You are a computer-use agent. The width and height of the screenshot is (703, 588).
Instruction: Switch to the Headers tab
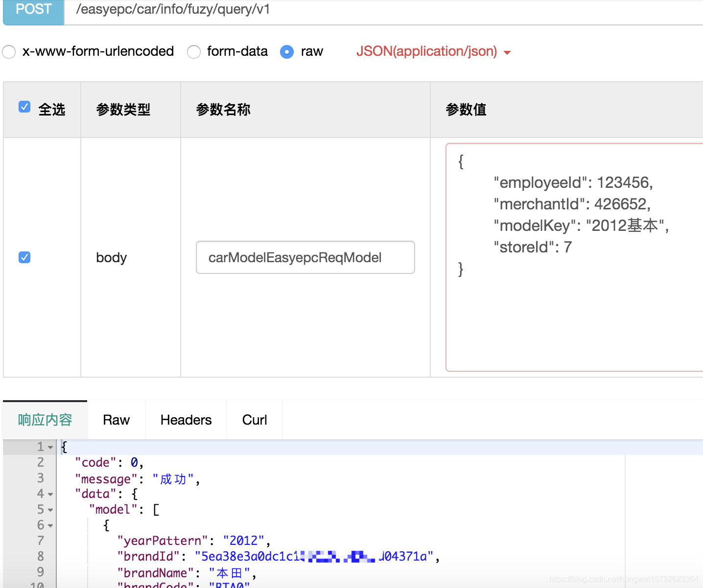click(186, 420)
